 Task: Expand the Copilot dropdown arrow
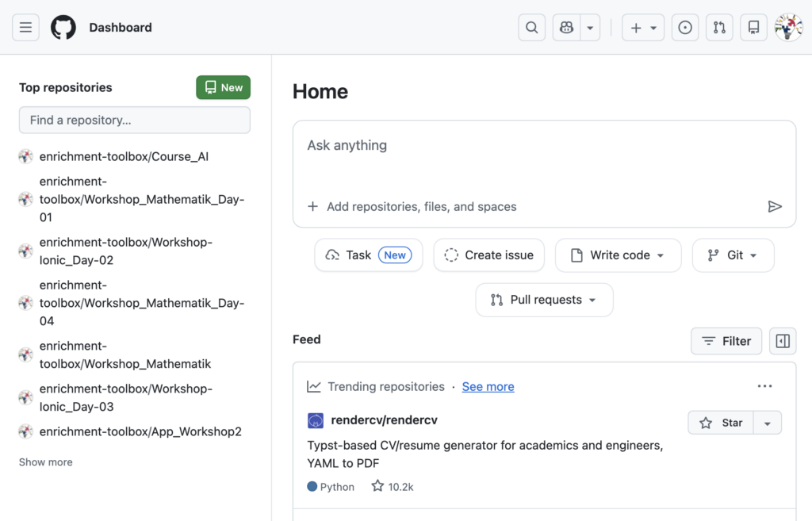pyautogui.click(x=590, y=28)
